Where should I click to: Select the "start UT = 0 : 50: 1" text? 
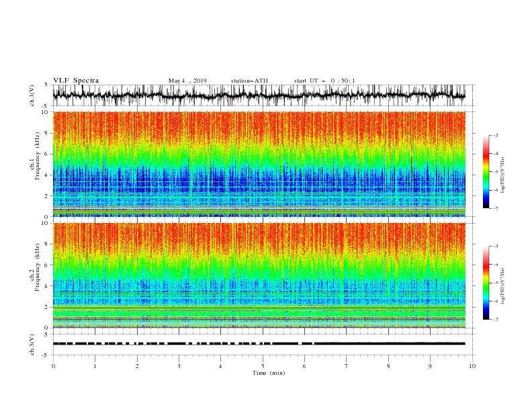324,81
